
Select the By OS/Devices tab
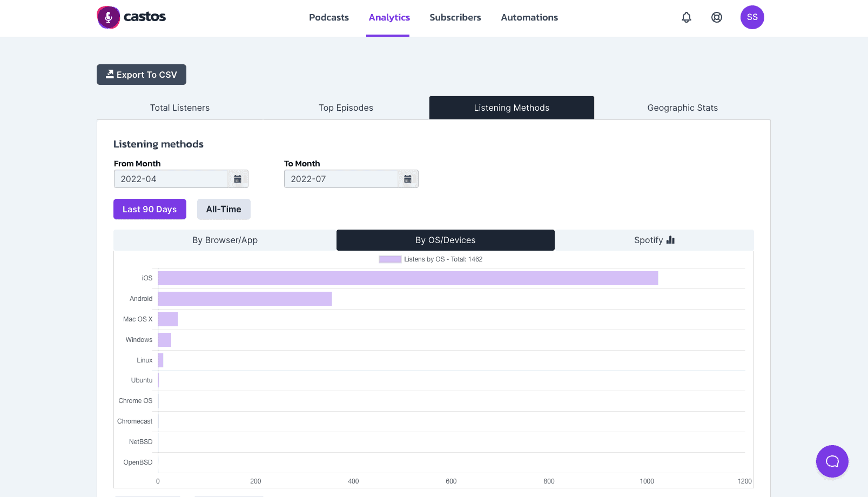click(x=446, y=240)
